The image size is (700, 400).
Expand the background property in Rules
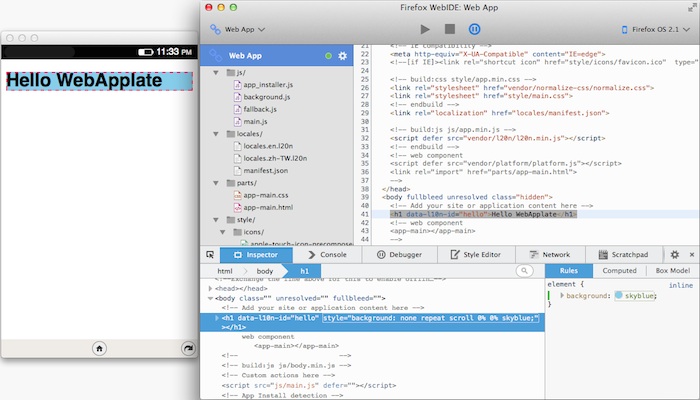(563, 296)
